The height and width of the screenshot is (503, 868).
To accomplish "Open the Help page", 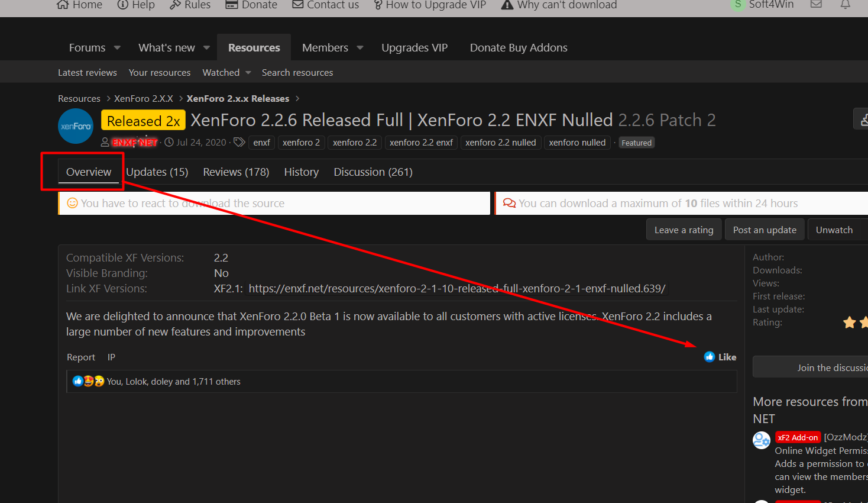I will [x=136, y=5].
